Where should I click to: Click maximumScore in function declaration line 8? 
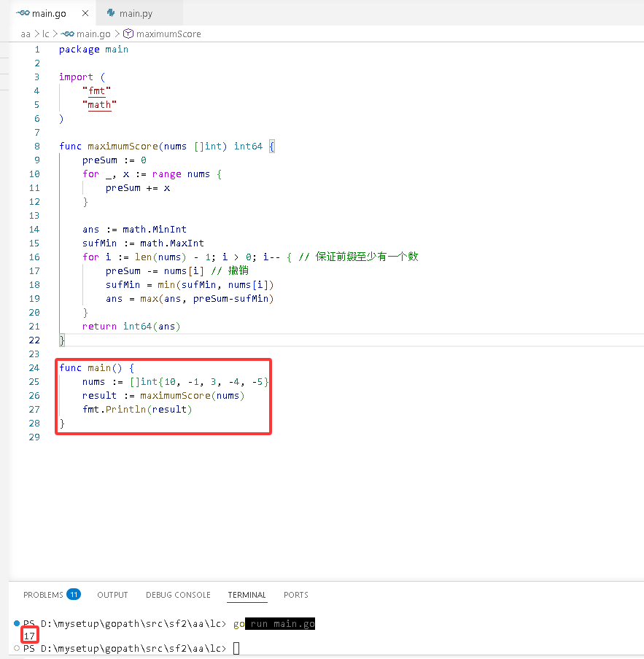pos(123,147)
